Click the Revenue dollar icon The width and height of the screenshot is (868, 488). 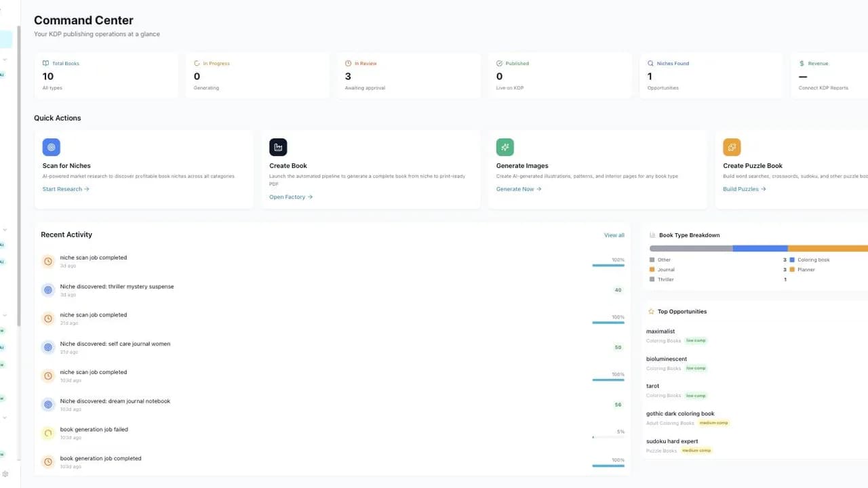pos(802,63)
